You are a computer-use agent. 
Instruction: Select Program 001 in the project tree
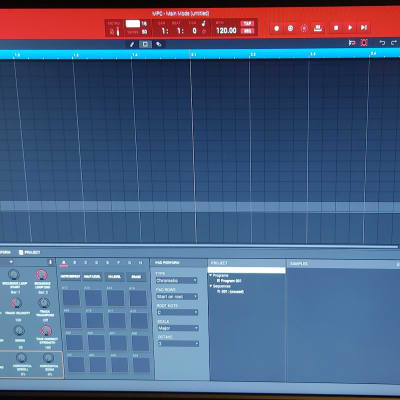pos(229,281)
